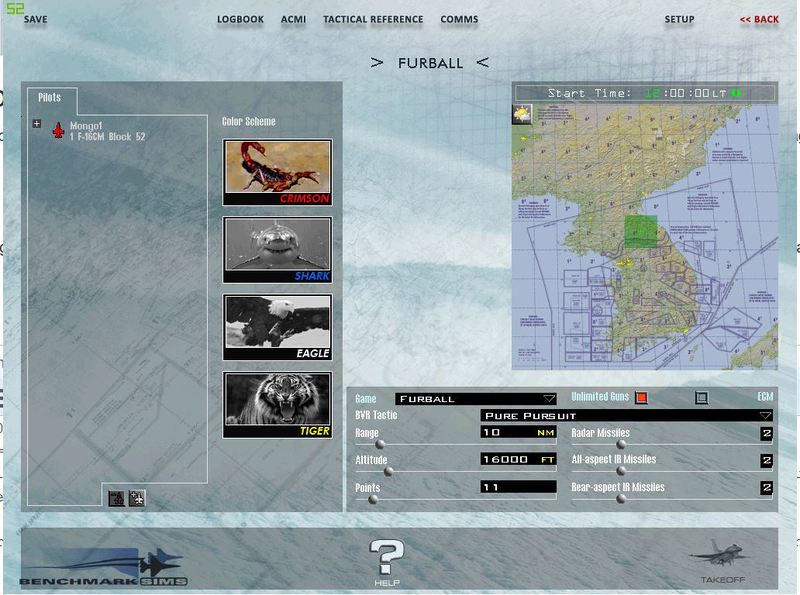Click the '1 F-16CM Block 52' aircraft text

point(108,137)
